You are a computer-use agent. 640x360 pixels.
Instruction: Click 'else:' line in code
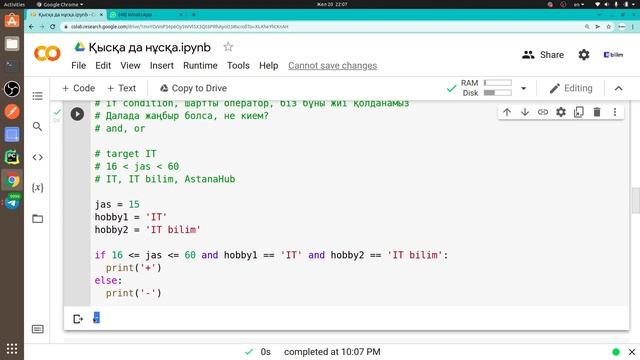click(108, 280)
